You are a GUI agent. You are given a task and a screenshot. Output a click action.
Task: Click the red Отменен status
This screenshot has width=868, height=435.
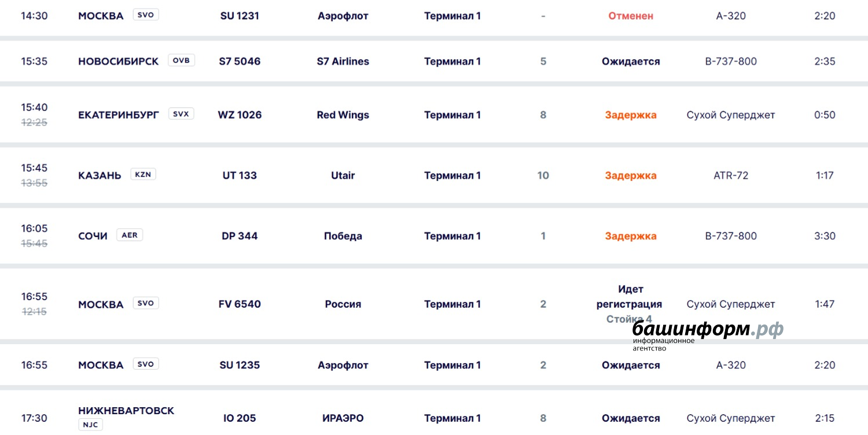(x=631, y=16)
